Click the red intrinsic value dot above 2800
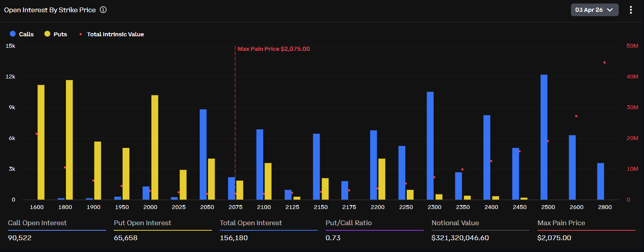Viewport: 644px width, 252px height. click(x=605, y=63)
